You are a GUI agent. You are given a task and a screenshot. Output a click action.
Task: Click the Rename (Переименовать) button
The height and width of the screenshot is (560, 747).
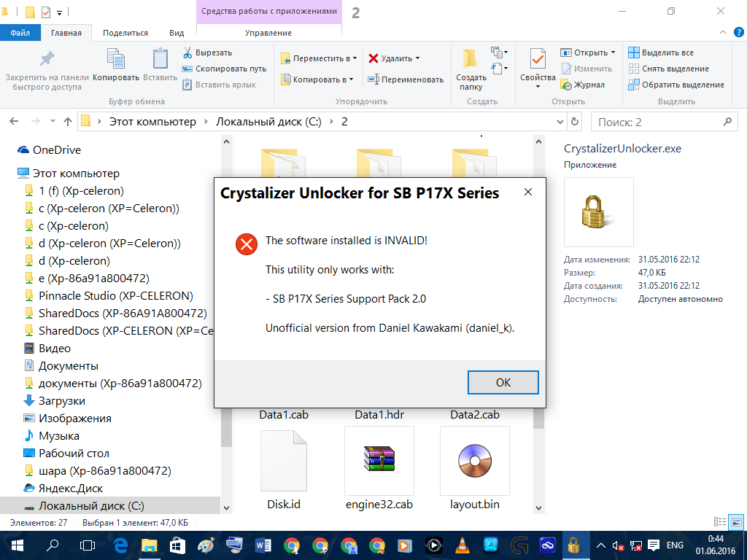(x=406, y=79)
